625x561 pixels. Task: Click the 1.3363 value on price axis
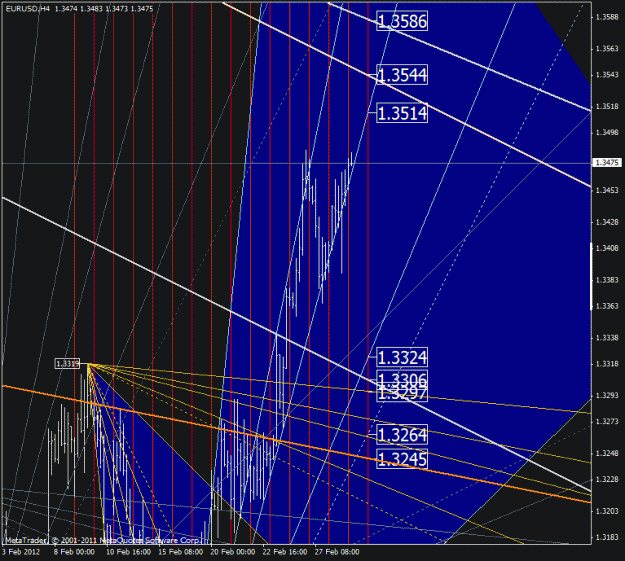click(x=607, y=306)
